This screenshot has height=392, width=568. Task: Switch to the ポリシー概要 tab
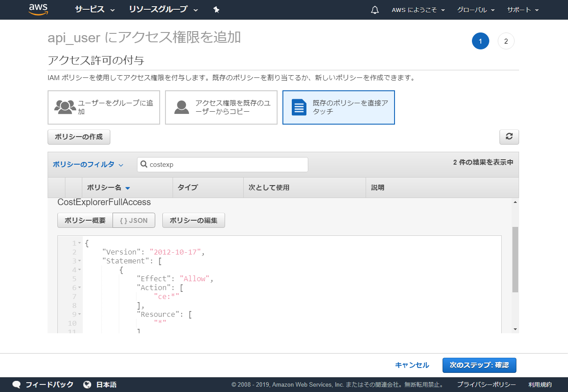point(85,220)
